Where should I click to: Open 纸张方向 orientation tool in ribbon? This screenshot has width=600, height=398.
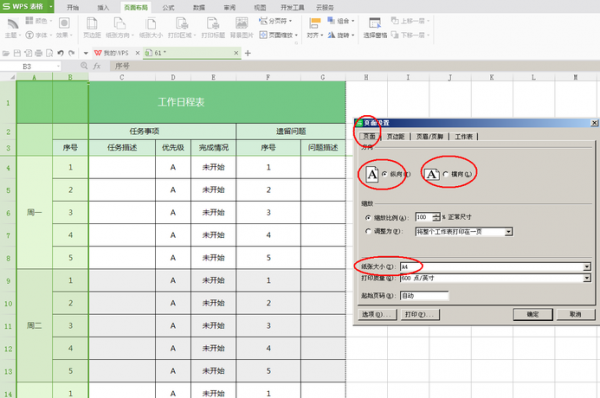[x=119, y=23]
